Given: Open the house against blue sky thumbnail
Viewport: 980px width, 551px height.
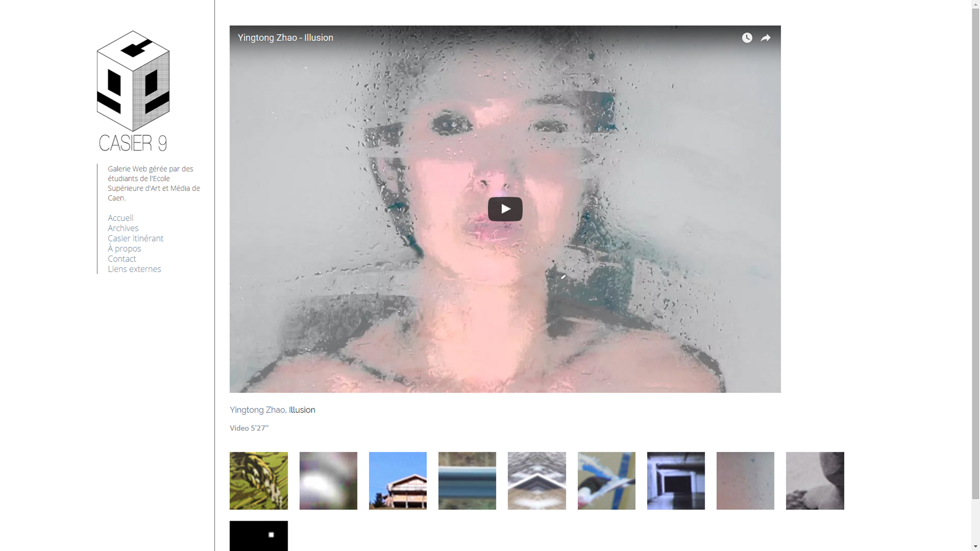Looking at the screenshot, I should tap(398, 480).
